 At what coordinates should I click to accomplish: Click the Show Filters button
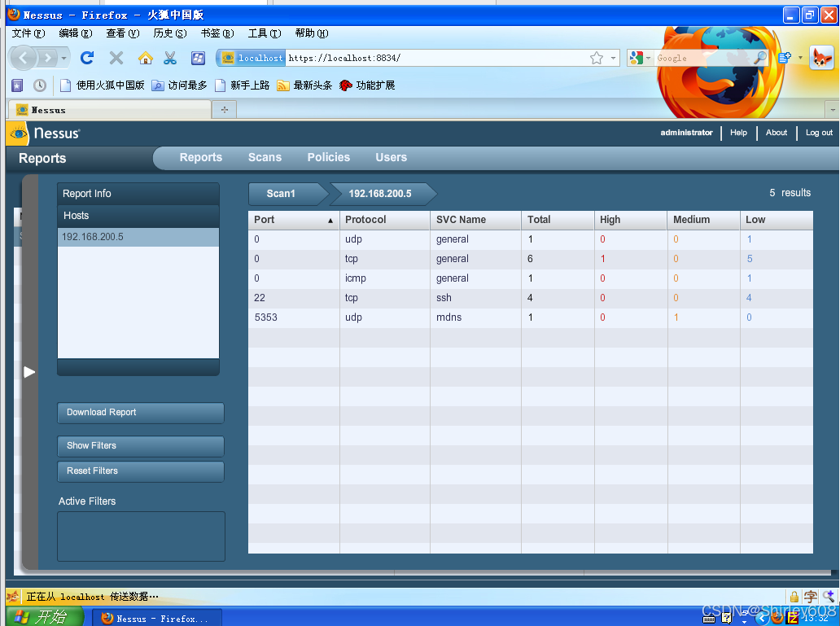coord(141,446)
